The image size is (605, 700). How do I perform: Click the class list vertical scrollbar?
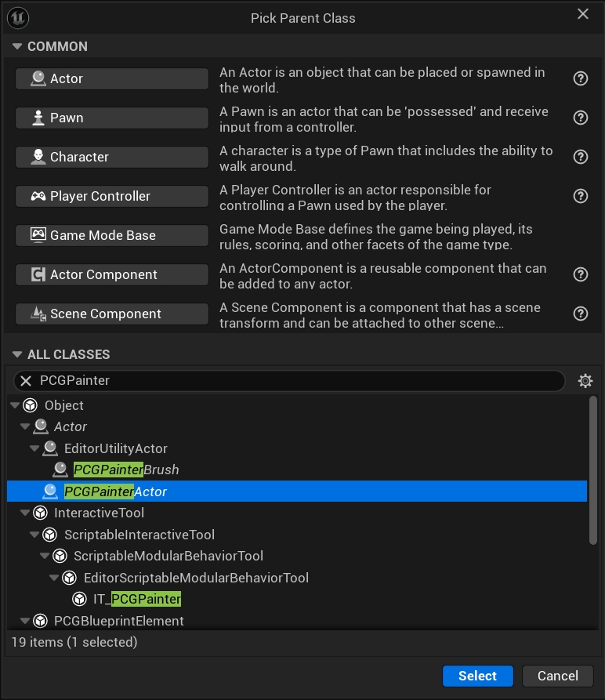point(592,469)
